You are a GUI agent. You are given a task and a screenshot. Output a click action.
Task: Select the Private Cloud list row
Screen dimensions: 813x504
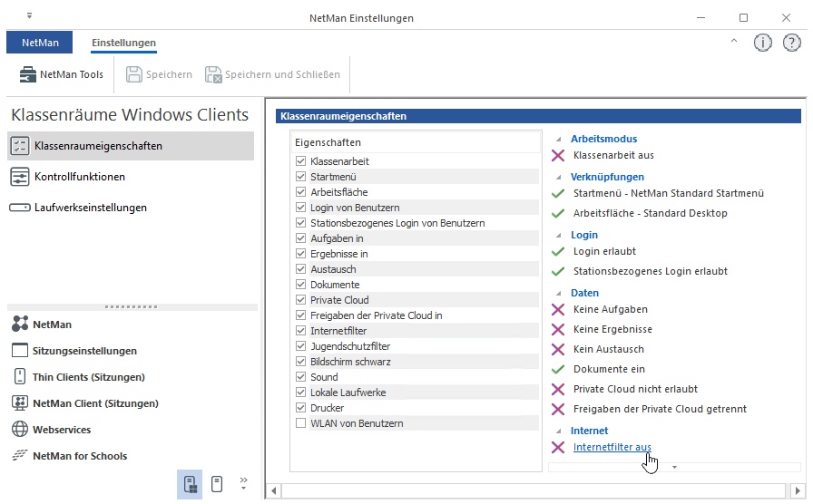pyautogui.click(x=416, y=300)
